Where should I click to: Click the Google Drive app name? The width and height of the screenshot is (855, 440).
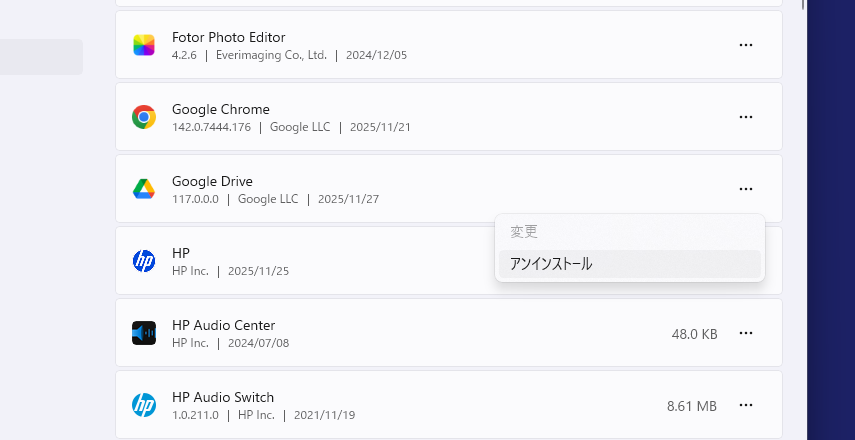point(212,181)
